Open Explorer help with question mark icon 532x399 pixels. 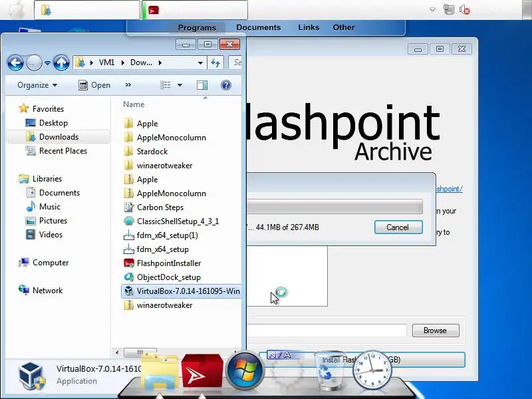coord(225,85)
